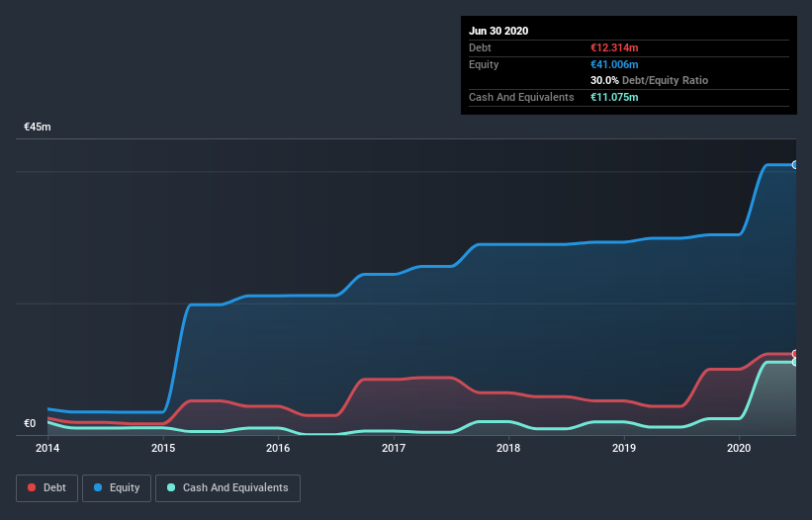Toggle the Debt series legend button
Image resolution: width=812 pixels, height=520 pixels.
(x=46, y=488)
